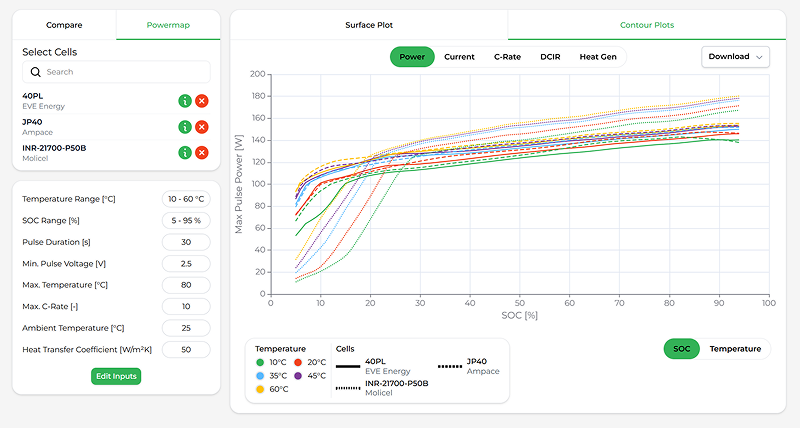
Task: Click the 60°C yellow legend swatch
Action: (x=260, y=389)
